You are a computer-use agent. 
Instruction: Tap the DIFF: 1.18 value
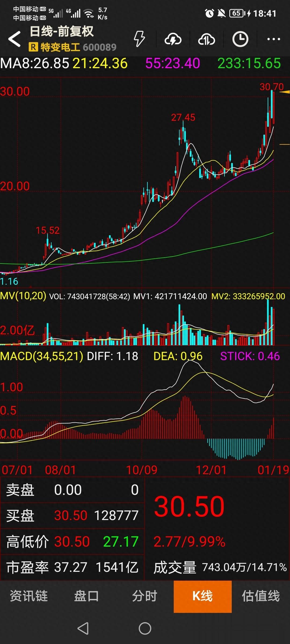[113, 356]
